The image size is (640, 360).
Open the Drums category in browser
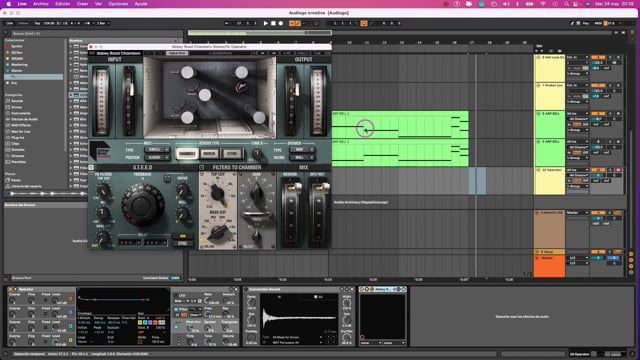(16, 107)
